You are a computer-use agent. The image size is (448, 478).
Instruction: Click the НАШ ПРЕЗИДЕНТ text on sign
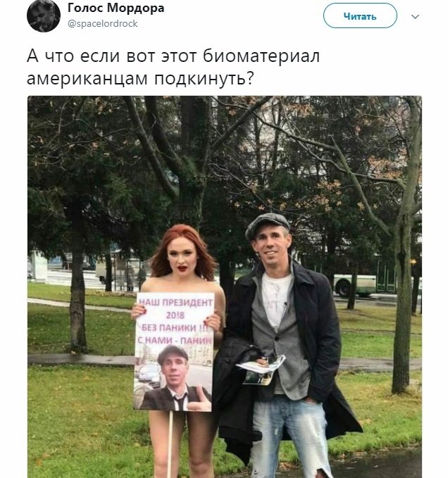click(x=175, y=303)
